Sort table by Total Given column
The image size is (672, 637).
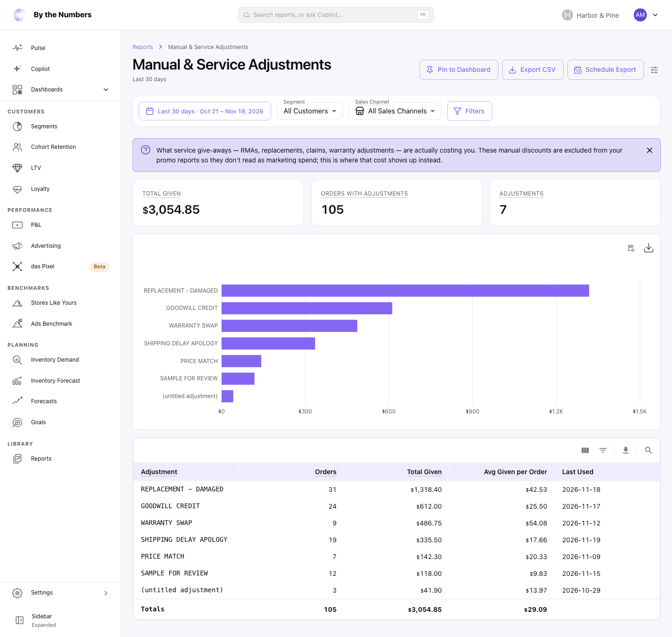424,472
